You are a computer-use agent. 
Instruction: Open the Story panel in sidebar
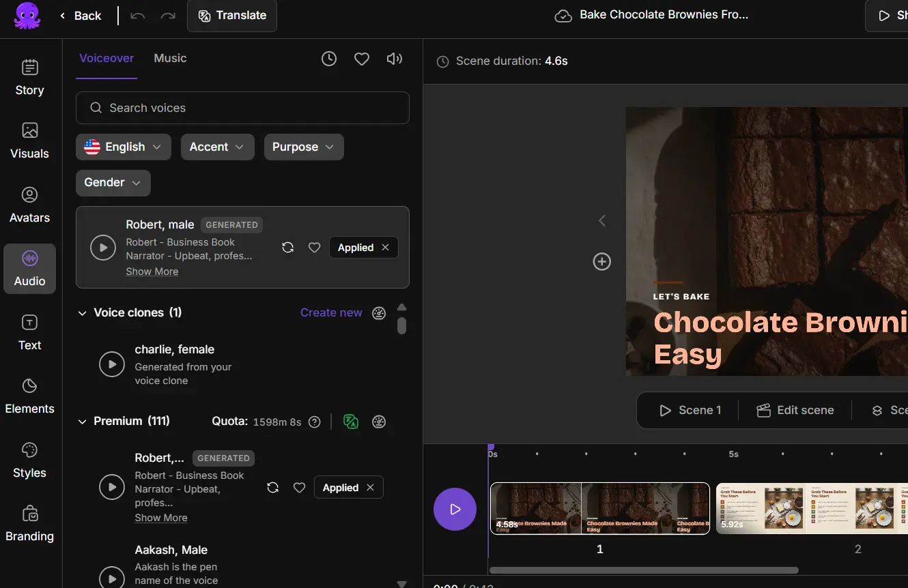click(29, 78)
